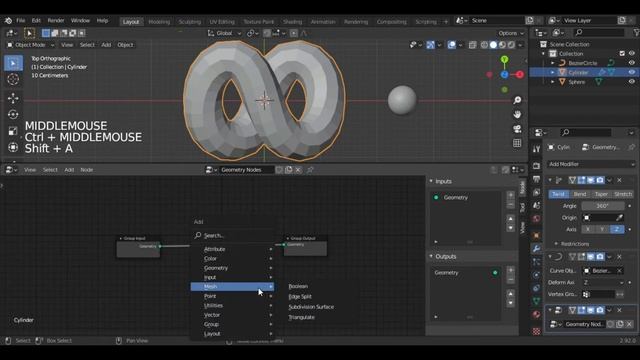Open the Particles properties tab icon
Viewport: 640px width, 360px height.
coord(537,262)
